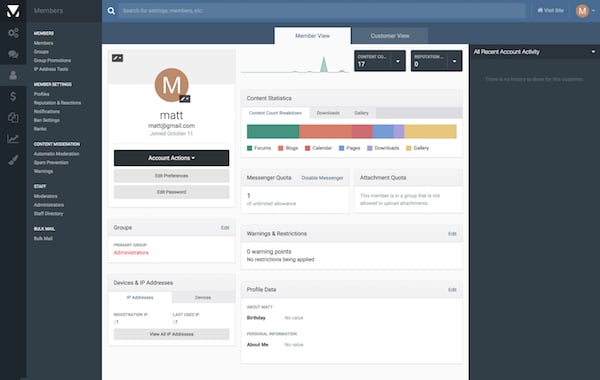The image size is (600, 380).
Task: Click the green Forums segment in breakdown bar
Action: [x=273, y=132]
